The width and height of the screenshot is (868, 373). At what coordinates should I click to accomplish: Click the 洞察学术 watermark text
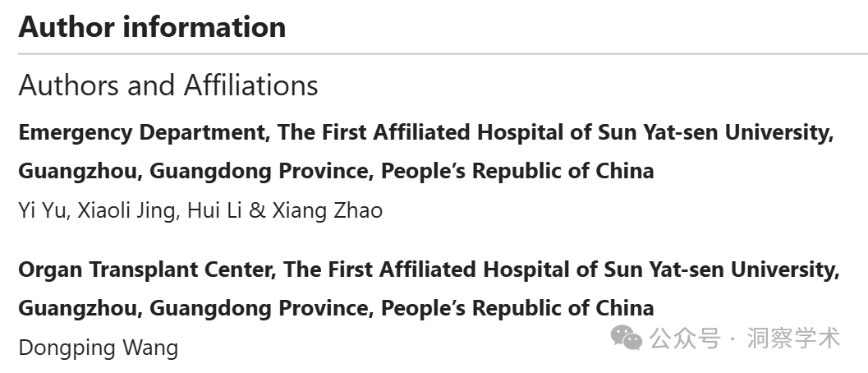pos(794,338)
